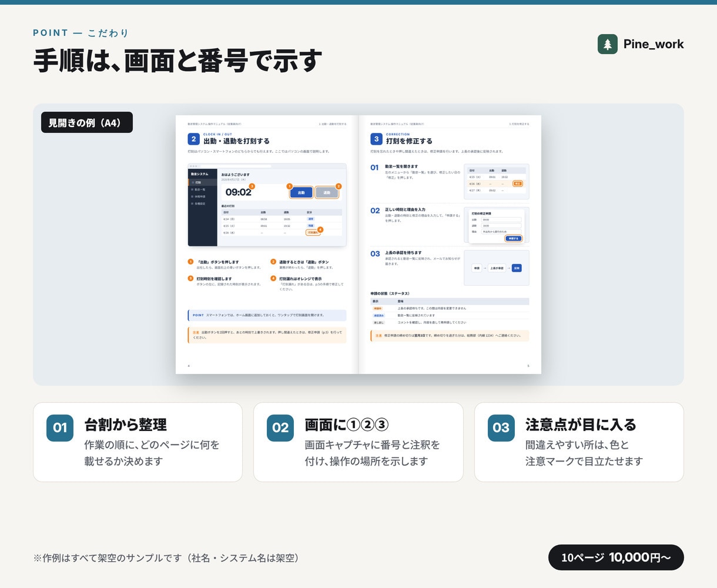Click the CLOCK IN / OUT label
717x588 pixels.
click(x=217, y=135)
